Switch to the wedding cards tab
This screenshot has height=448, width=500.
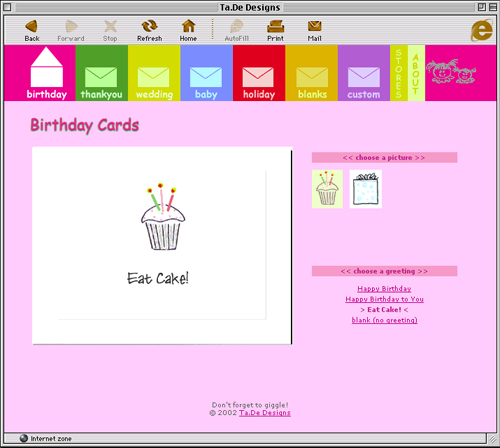tap(154, 73)
